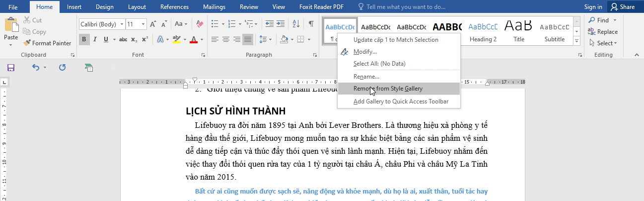644x201 pixels.
Task: Open the Layout ribbon tab
Action: point(137,7)
